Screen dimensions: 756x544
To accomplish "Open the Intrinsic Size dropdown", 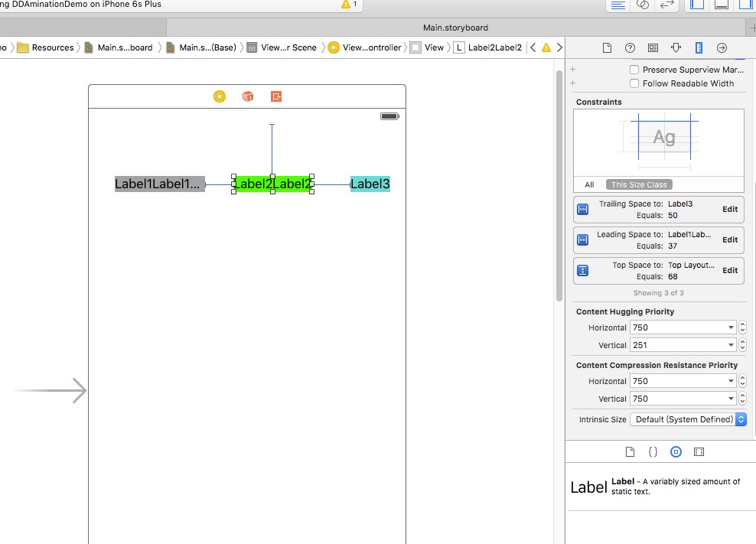I will (x=687, y=419).
